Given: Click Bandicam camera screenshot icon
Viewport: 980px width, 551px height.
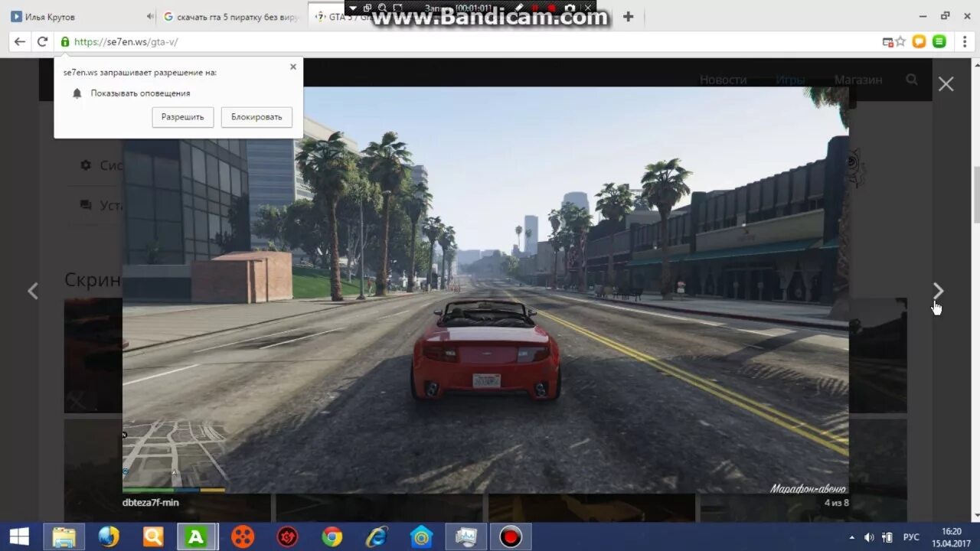Looking at the screenshot, I should click(x=570, y=8).
